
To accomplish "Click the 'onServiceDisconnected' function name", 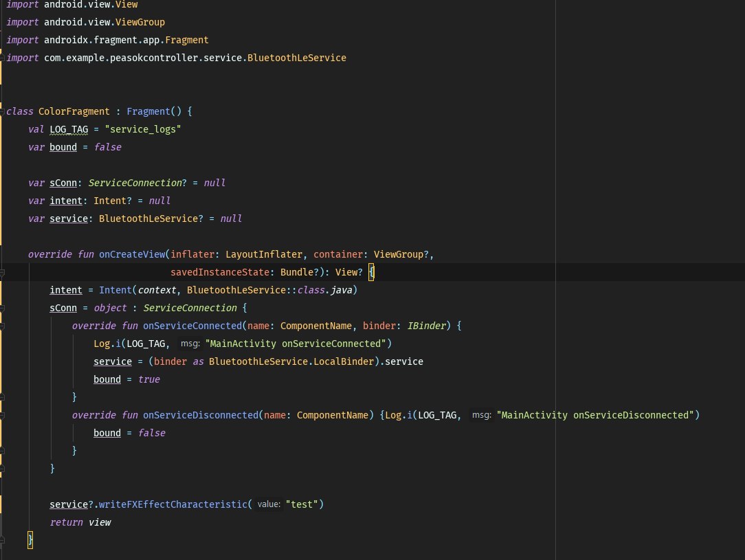I will click(x=201, y=416).
